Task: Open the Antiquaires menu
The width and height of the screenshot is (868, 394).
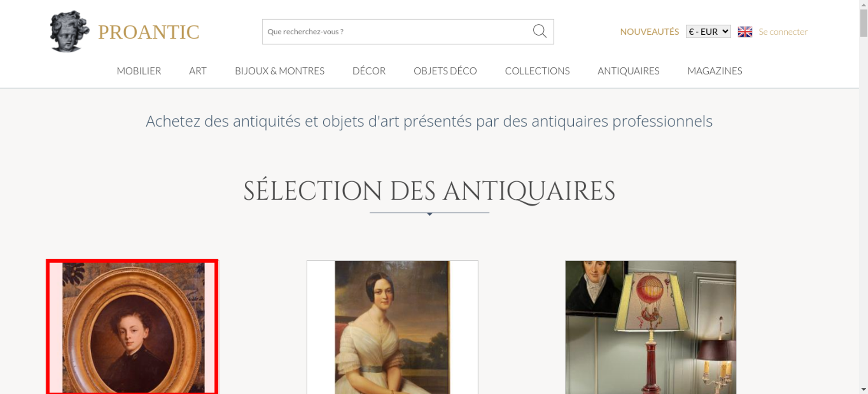Action: point(628,71)
